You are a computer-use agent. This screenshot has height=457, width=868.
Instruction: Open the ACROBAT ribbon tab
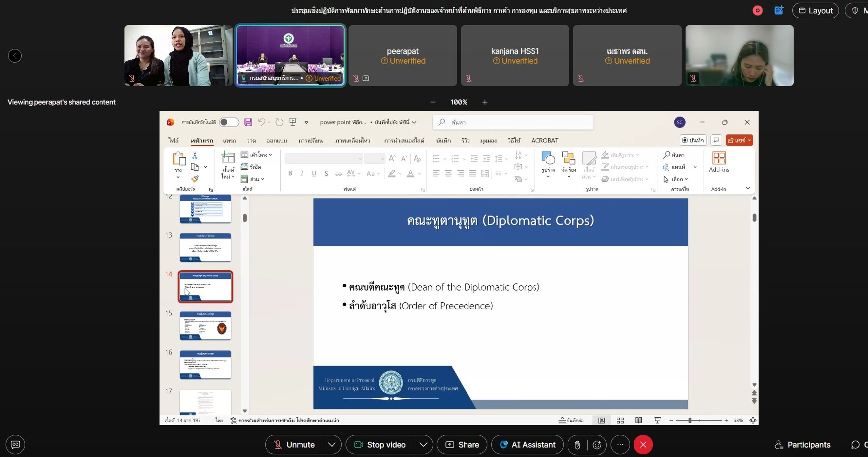[x=544, y=141]
